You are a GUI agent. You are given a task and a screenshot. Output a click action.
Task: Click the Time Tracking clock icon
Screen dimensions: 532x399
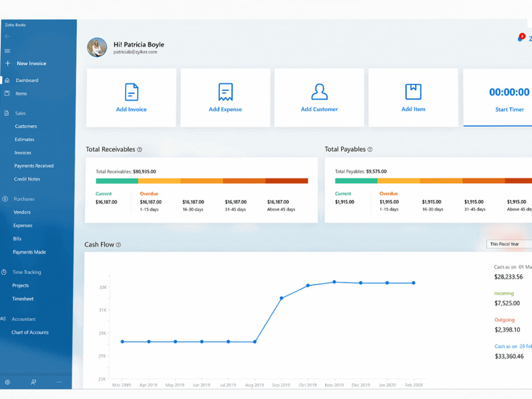click(4, 272)
